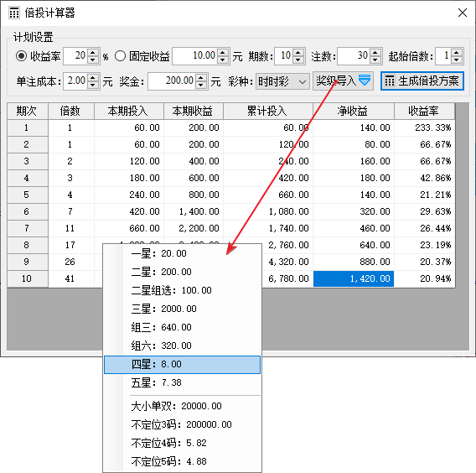Close the 倍投计算器 window

(463, 13)
